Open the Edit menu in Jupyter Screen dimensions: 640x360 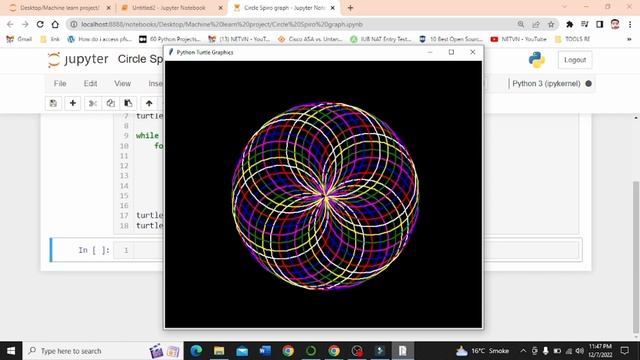[90, 83]
